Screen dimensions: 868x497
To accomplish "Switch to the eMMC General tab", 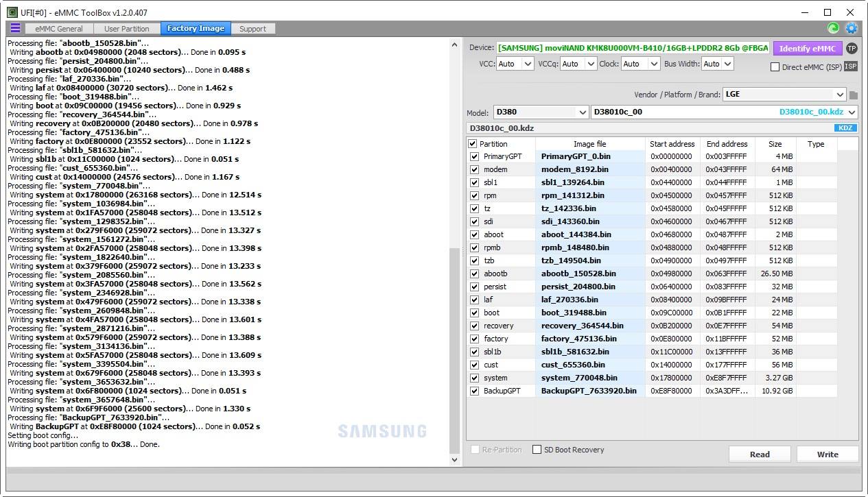I will click(x=58, y=29).
